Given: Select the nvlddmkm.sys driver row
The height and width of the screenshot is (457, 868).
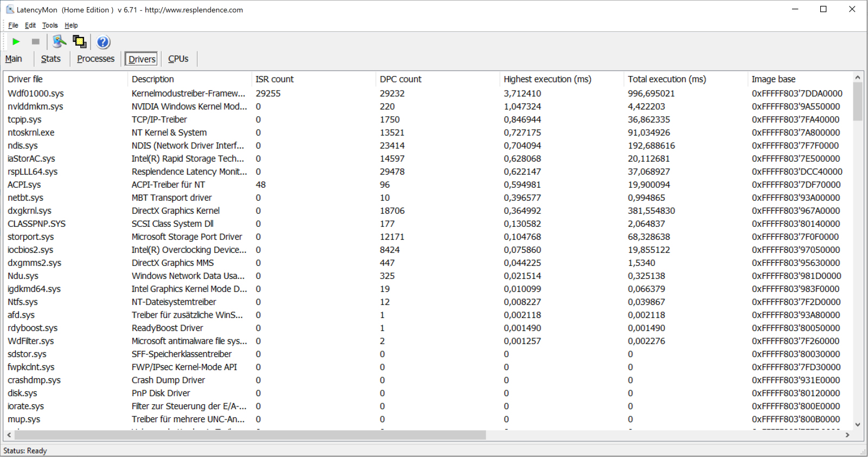Looking at the screenshot, I should (427, 106).
